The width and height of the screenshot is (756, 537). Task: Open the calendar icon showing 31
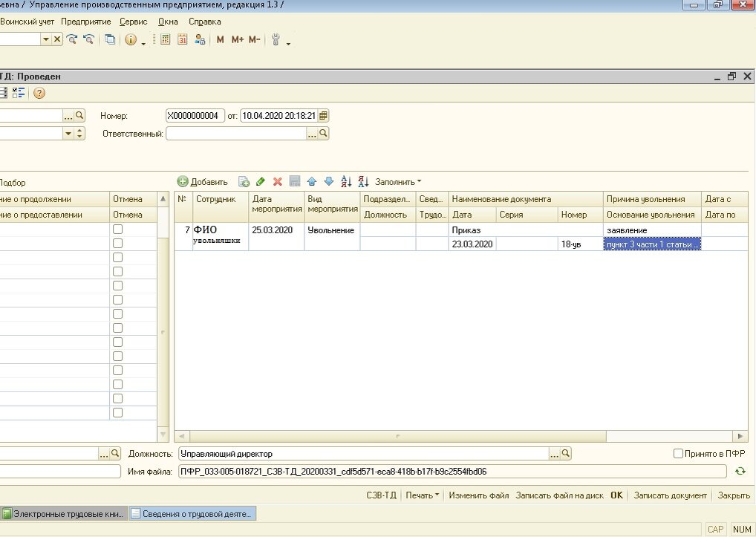pyautogui.click(x=182, y=39)
